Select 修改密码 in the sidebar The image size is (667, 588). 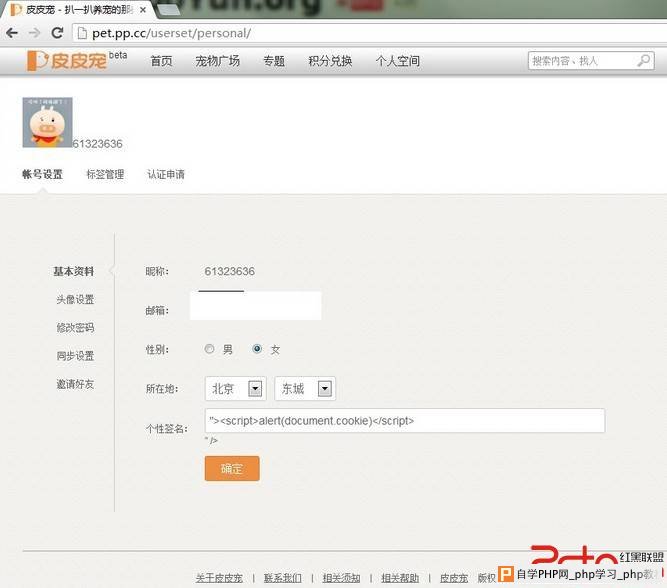(75, 327)
